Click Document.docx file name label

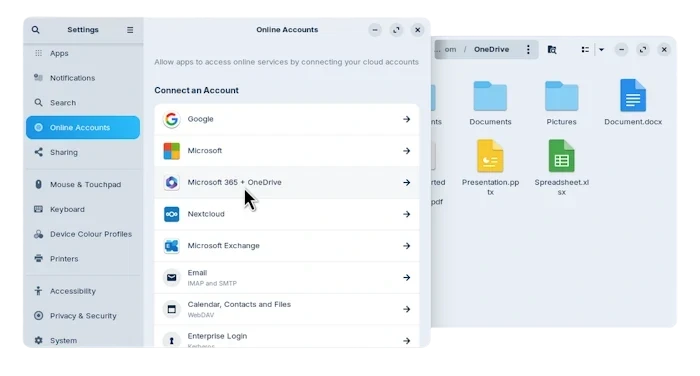633,122
